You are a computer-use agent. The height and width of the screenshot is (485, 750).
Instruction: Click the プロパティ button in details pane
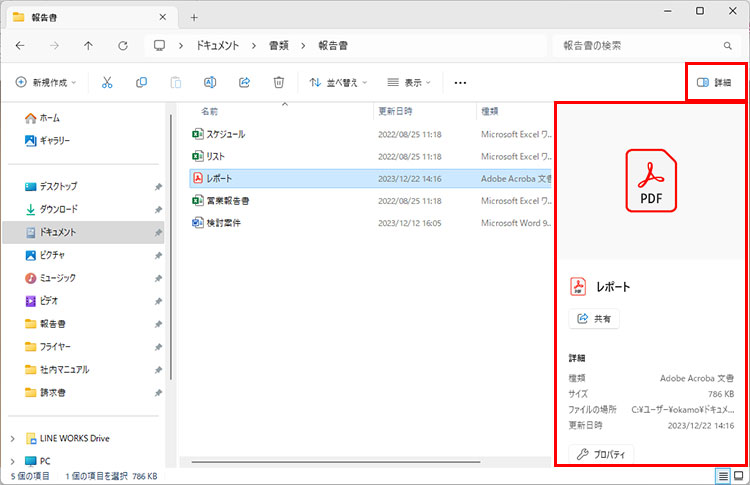coord(601,455)
